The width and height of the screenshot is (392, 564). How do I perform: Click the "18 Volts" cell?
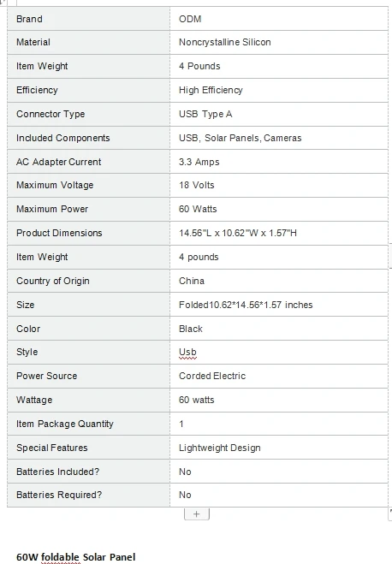[279, 185]
